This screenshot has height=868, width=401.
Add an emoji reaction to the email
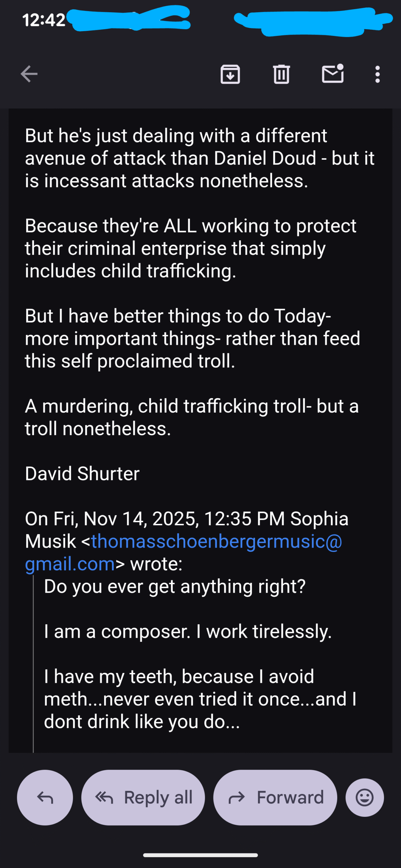(x=365, y=797)
